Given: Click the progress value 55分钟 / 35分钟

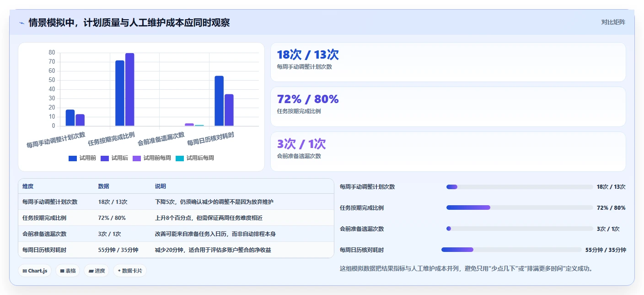Looking at the screenshot, I should [x=606, y=250].
